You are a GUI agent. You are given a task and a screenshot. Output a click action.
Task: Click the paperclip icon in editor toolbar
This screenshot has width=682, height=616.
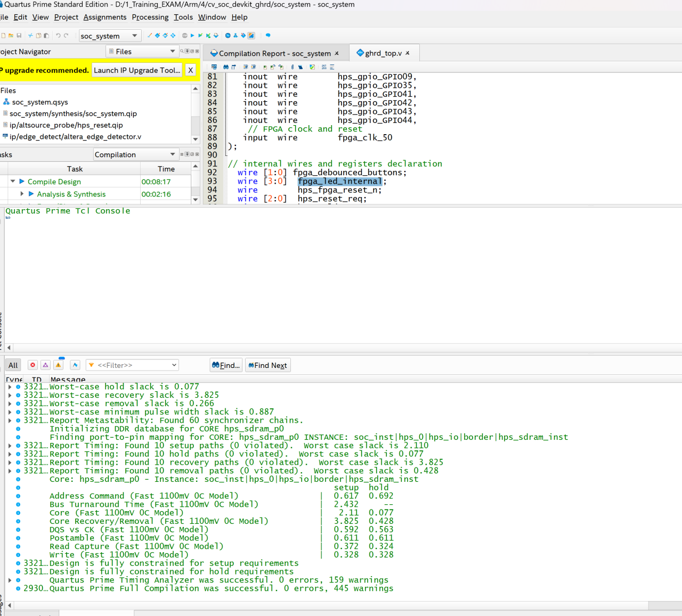292,67
